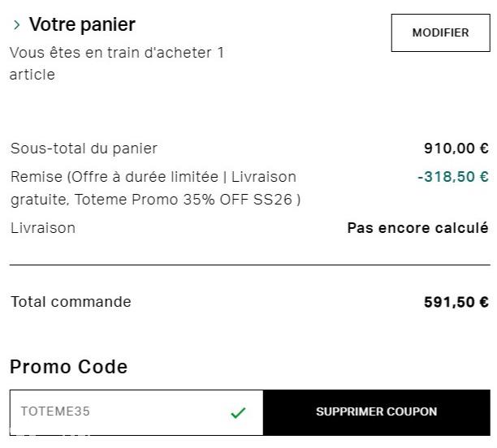
Task: Click the Sous-total du panier label
Action: coord(84,149)
